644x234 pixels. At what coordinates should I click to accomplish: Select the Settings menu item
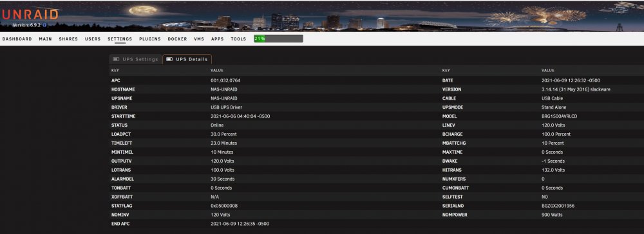pyautogui.click(x=120, y=39)
